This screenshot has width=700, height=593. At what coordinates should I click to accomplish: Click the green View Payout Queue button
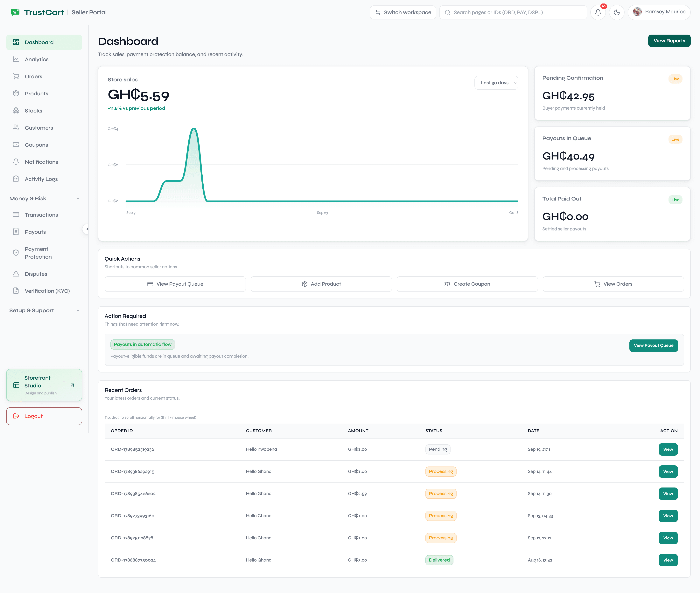pos(654,346)
